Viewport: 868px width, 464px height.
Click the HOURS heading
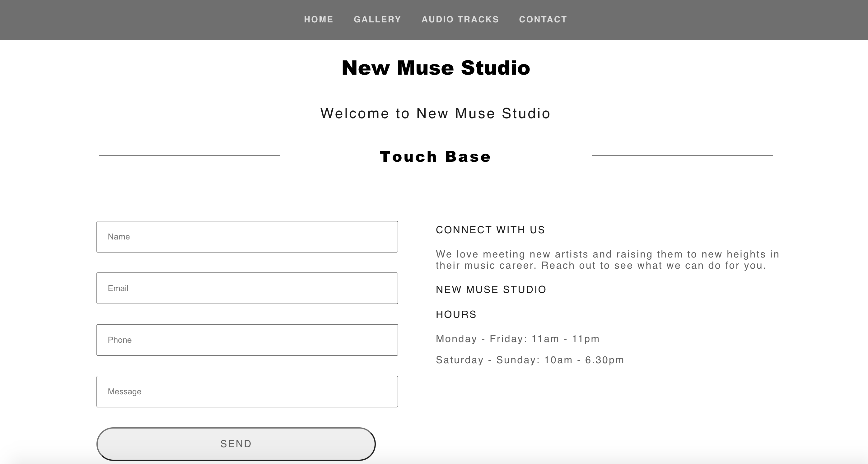point(456,314)
